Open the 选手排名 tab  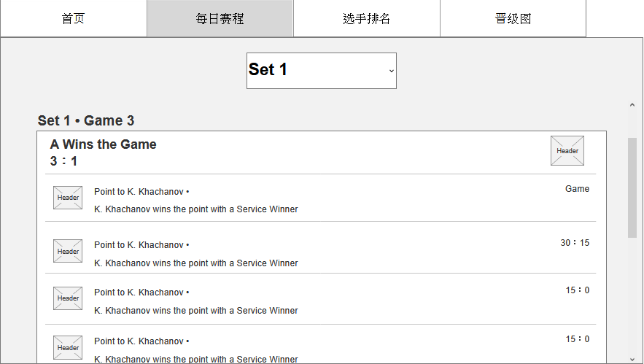(x=366, y=18)
